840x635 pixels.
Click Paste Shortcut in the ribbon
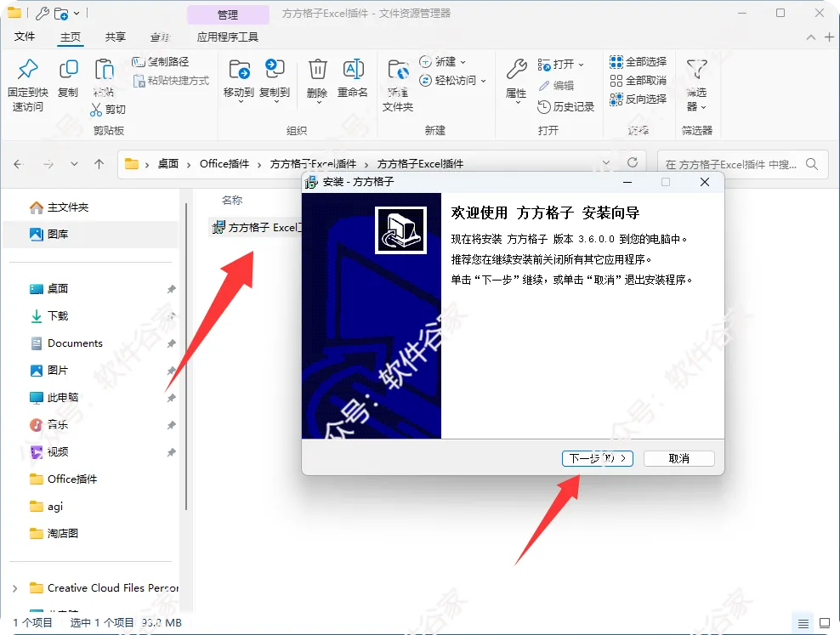click(172, 81)
